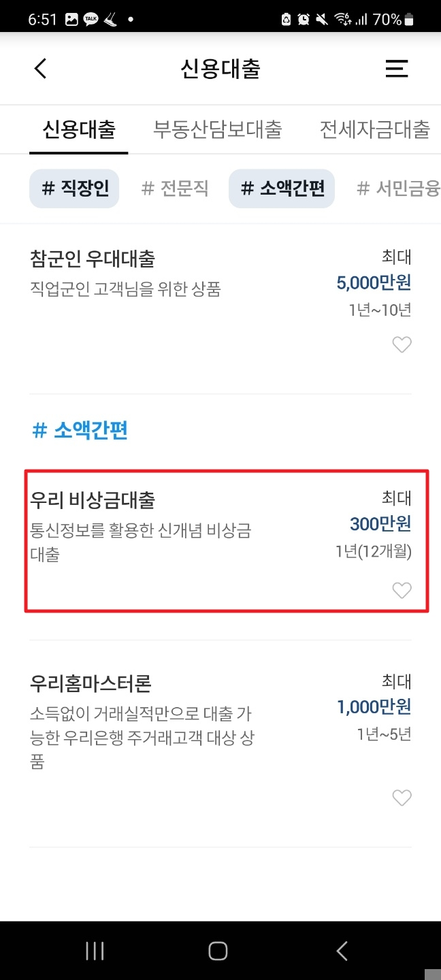Open the recent apps button in navigation bar
441x980 pixels.
point(95,951)
